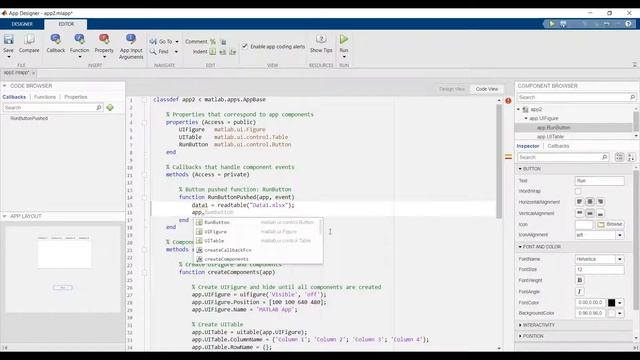Toggle Enable app coding alerts checkbox
This screenshot has width=640, height=360.
tap(244, 46)
